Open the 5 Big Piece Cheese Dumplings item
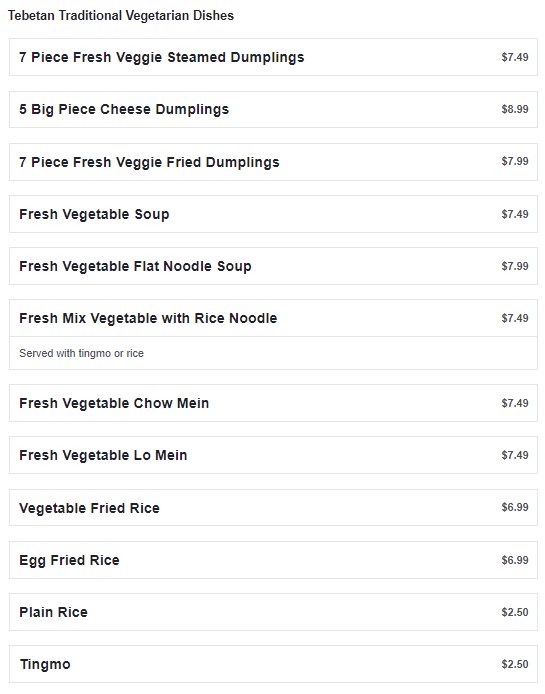The width and height of the screenshot is (545, 694). click(273, 109)
